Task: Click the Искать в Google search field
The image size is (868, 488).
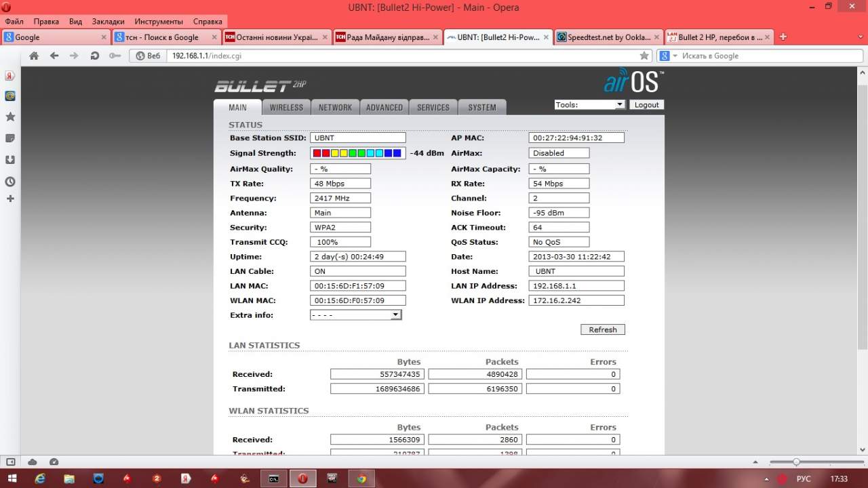Action: [x=768, y=56]
